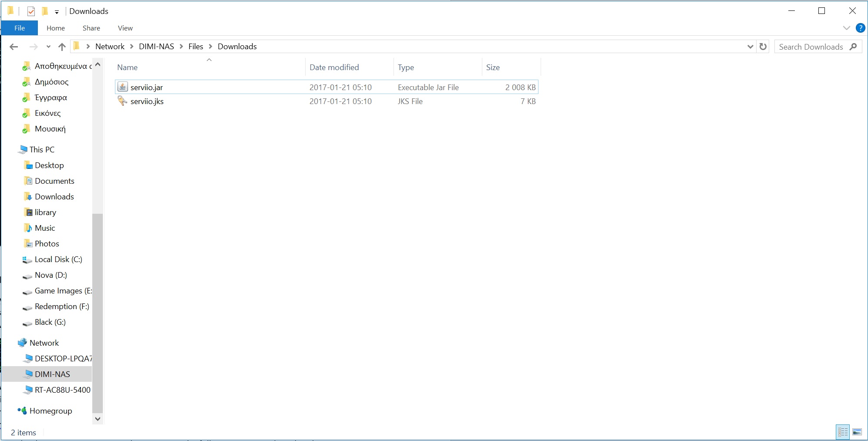Expand the address bar history dropdown
The width and height of the screenshot is (868, 441).
click(x=750, y=47)
